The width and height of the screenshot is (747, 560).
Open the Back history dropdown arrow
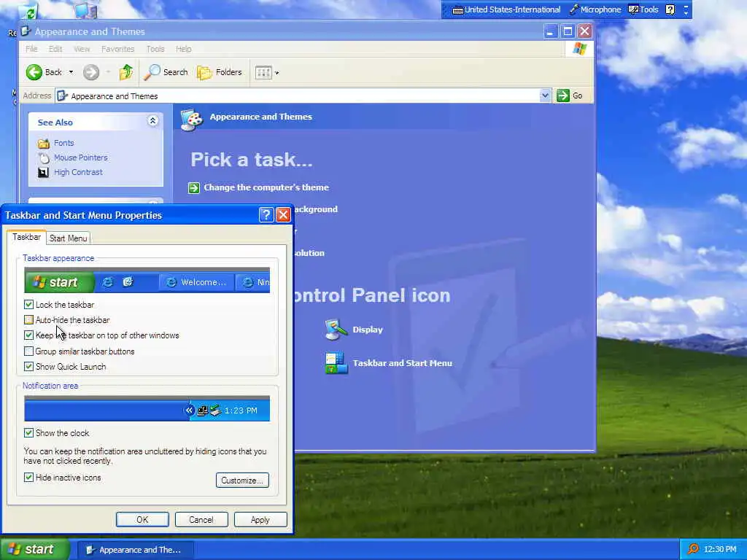[x=71, y=72]
